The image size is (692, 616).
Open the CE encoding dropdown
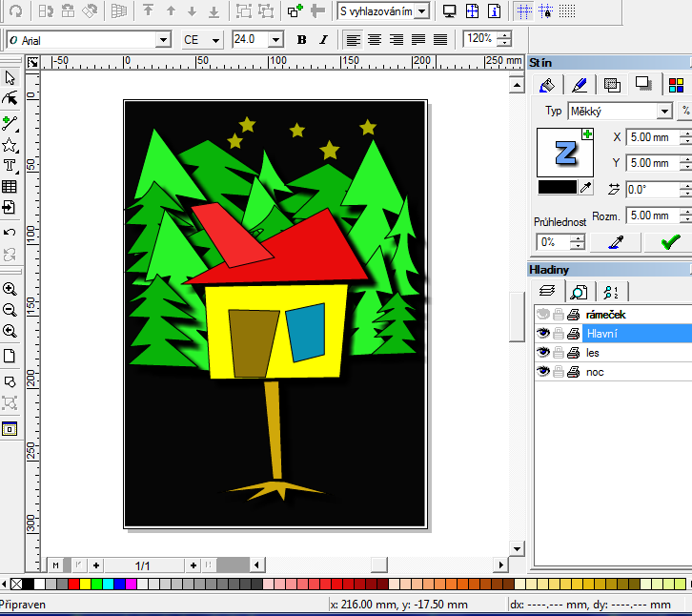(x=215, y=40)
